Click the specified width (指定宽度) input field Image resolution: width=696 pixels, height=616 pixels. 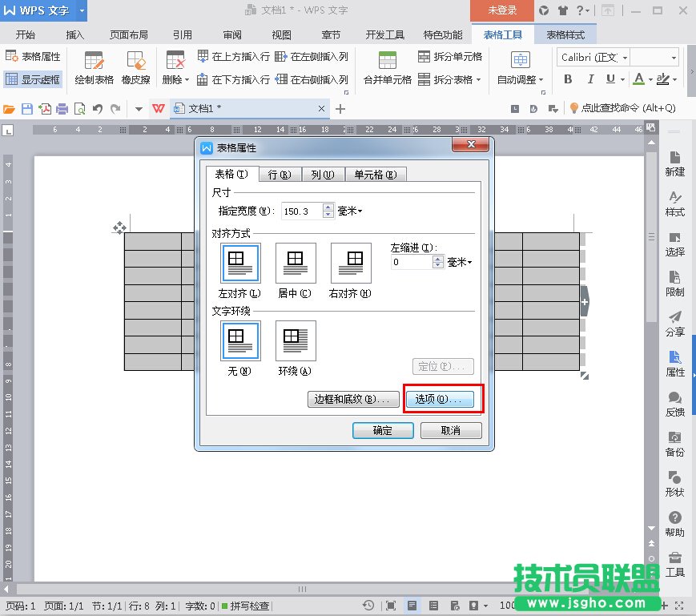[x=301, y=211]
